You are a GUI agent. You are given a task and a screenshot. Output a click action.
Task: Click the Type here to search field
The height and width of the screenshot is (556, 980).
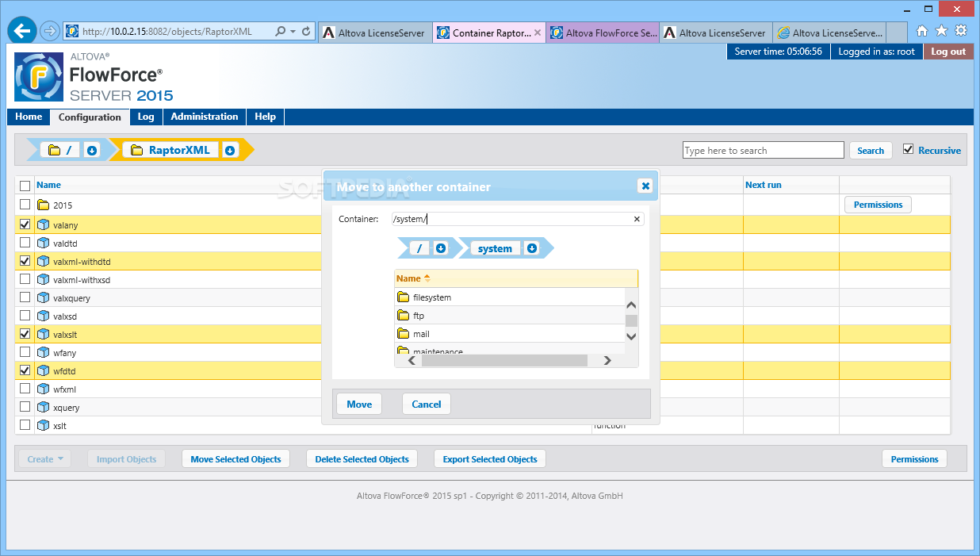(x=764, y=150)
